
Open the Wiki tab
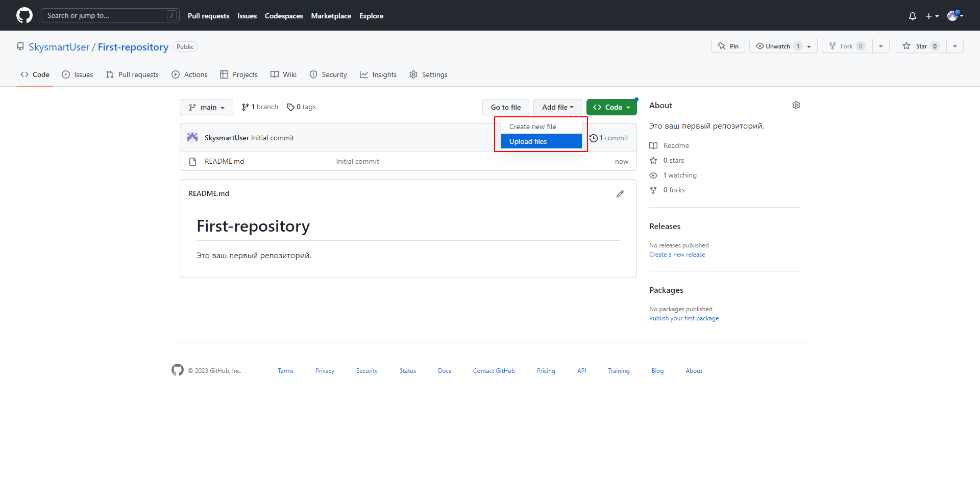(283, 74)
